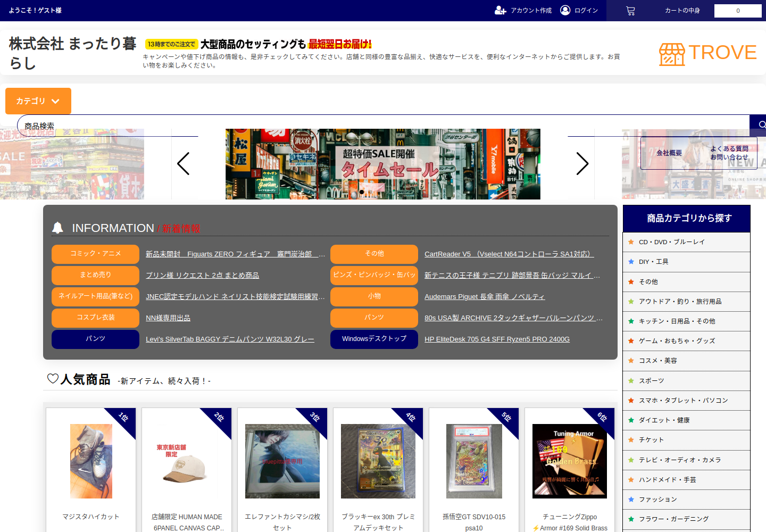Select スマホ・タブレット・パソコン in category sidebar
766x532 pixels.
686,401
